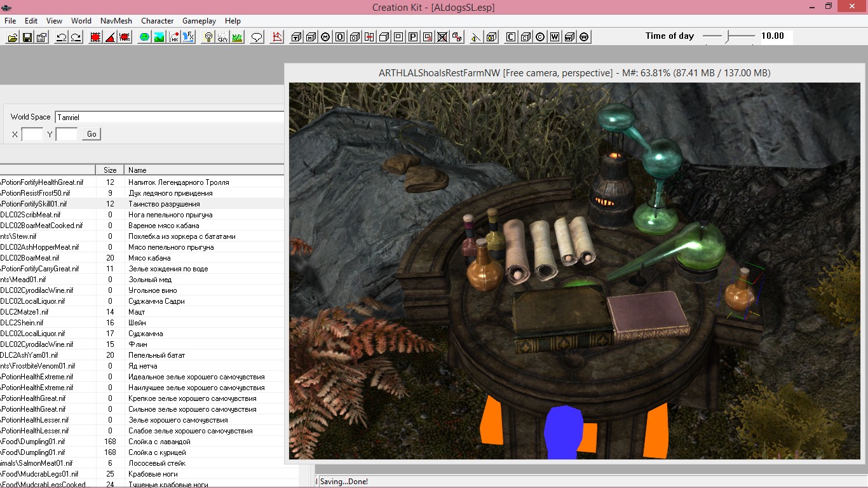Toggle sky rendering with SKY button
The height and width of the screenshot is (488, 868).
[x=222, y=37]
